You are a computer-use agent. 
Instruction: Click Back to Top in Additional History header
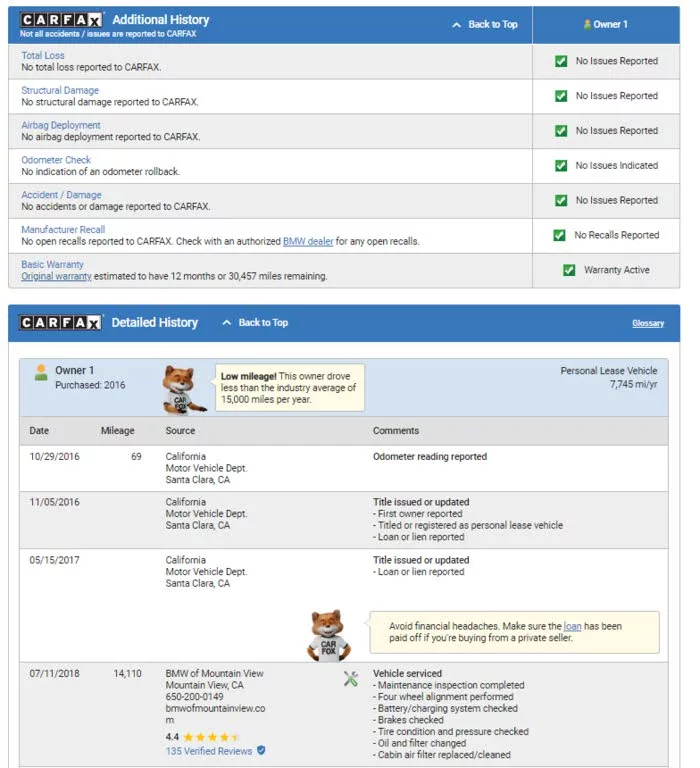(484, 24)
